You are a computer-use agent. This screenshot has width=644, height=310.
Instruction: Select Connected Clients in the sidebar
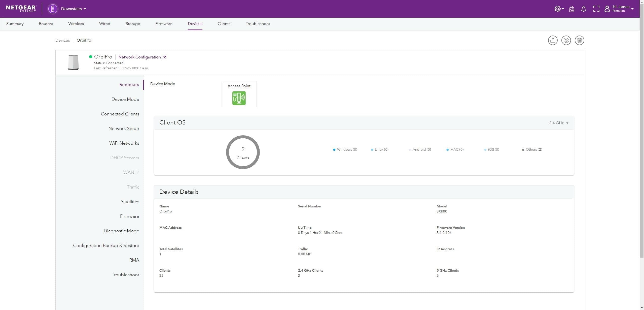pyautogui.click(x=120, y=114)
